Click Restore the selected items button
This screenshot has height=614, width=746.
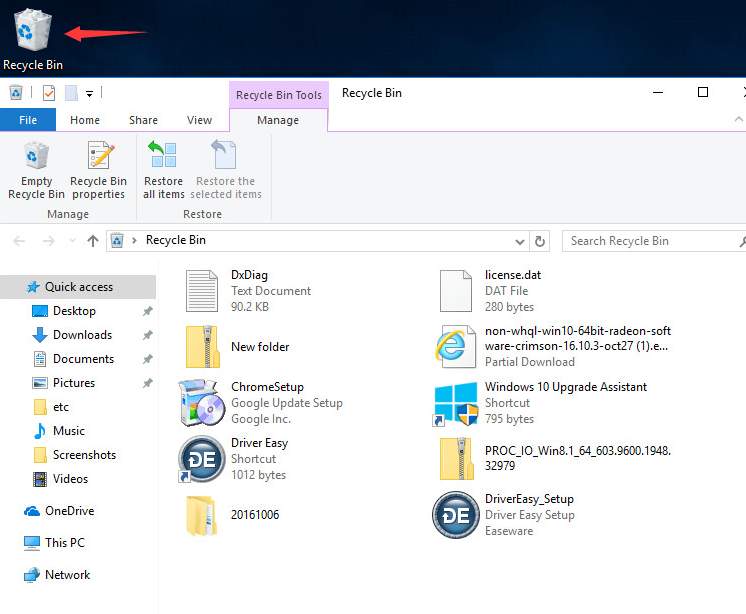(x=226, y=170)
